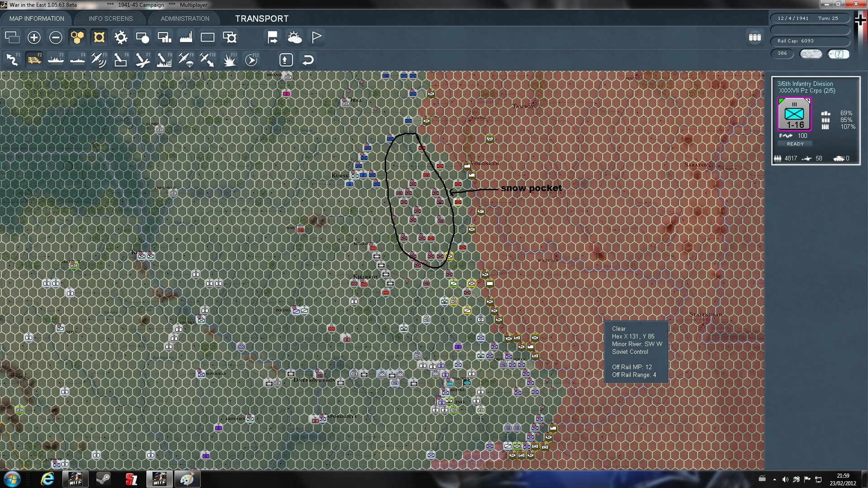The width and height of the screenshot is (868, 488).
Task: Select the F11 explosion icon
Action: (x=230, y=60)
